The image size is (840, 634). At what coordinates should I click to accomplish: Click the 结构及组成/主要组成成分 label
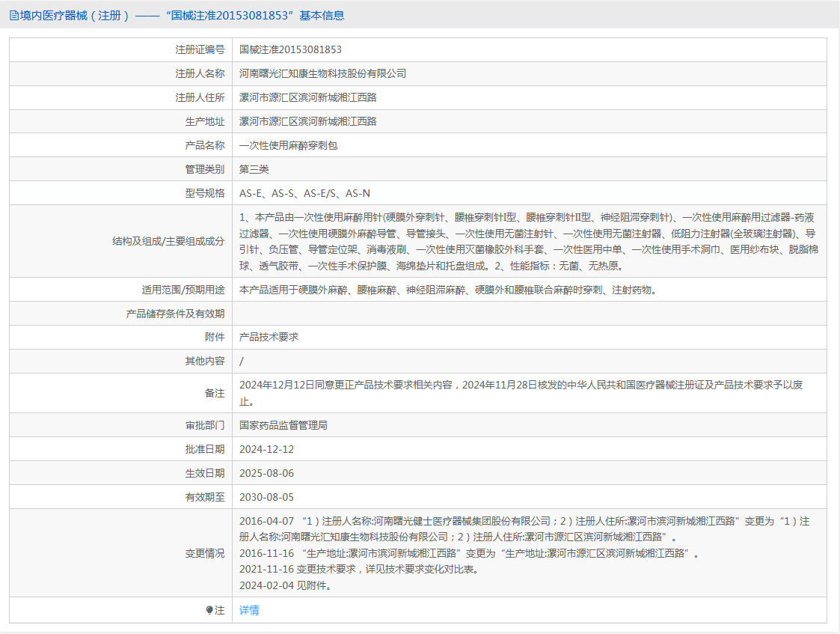tap(168, 241)
